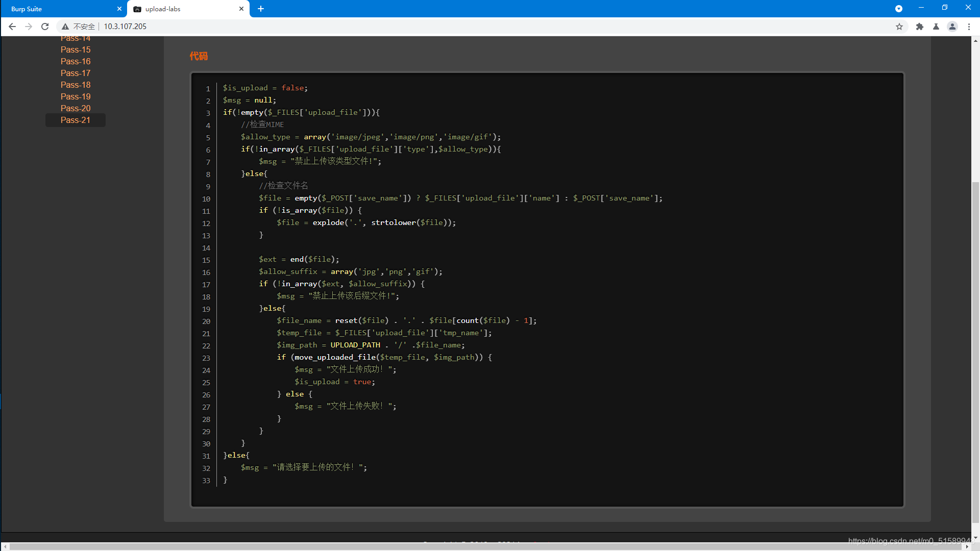Click the vertical scrollbar thumb

tap(975, 352)
